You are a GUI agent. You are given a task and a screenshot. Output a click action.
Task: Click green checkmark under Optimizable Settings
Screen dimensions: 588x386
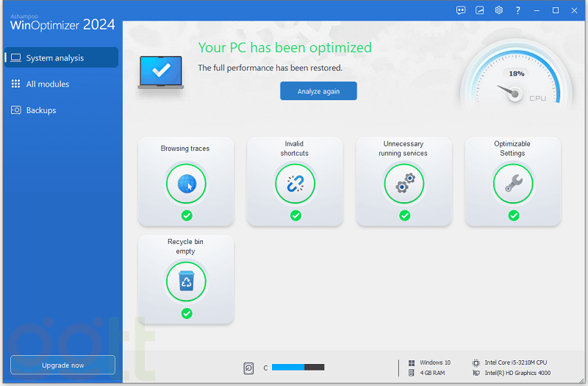coord(514,215)
